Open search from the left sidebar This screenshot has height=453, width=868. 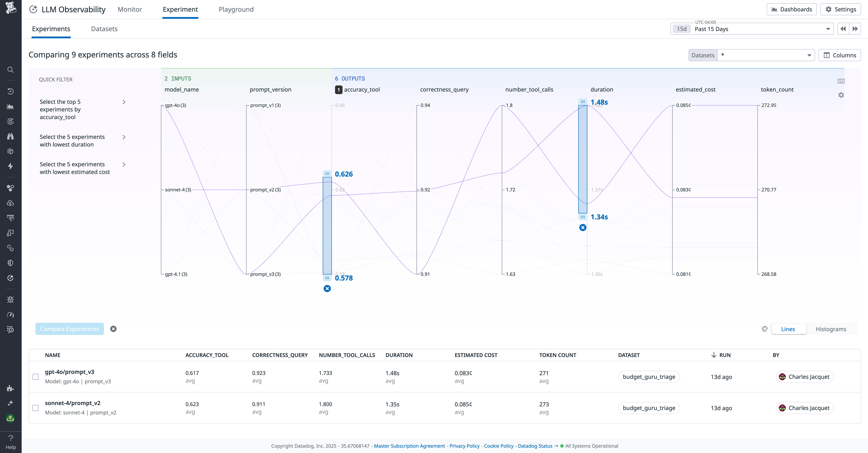point(10,69)
